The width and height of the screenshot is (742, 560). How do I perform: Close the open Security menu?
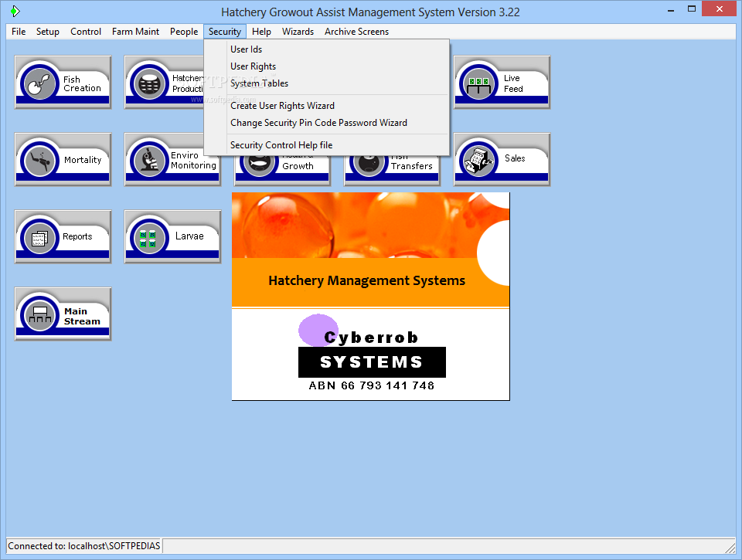[x=225, y=32]
